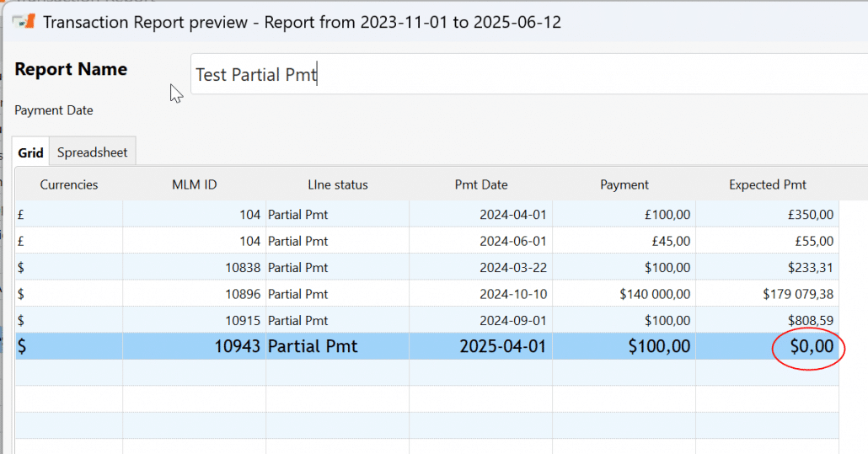Click the Transaction Report app icon in title bar
This screenshot has height=454, width=868.
24,21
